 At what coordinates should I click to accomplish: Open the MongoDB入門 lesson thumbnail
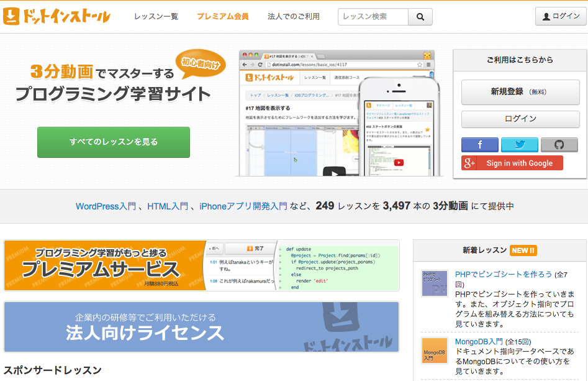click(x=434, y=351)
